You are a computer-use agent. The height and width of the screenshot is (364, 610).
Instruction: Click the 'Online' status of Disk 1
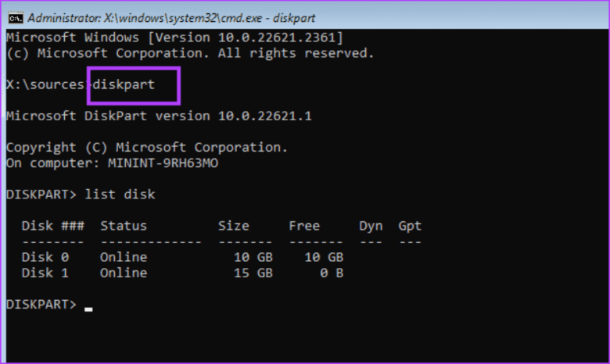[124, 273]
